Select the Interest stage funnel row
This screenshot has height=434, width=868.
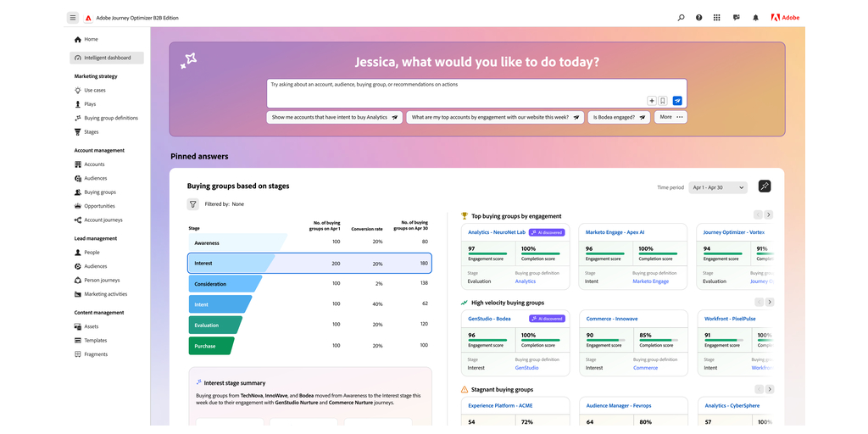[309, 264]
